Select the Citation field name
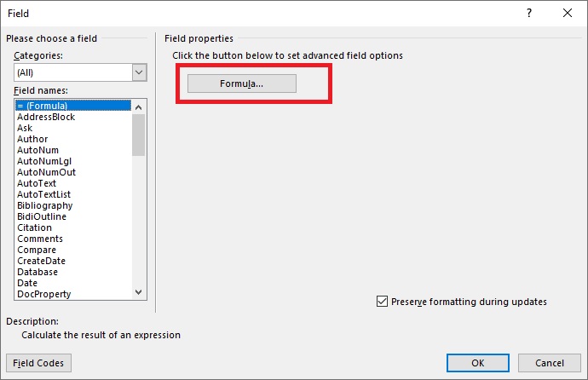This screenshot has width=588, height=380. pyautogui.click(x=34, y=227)
